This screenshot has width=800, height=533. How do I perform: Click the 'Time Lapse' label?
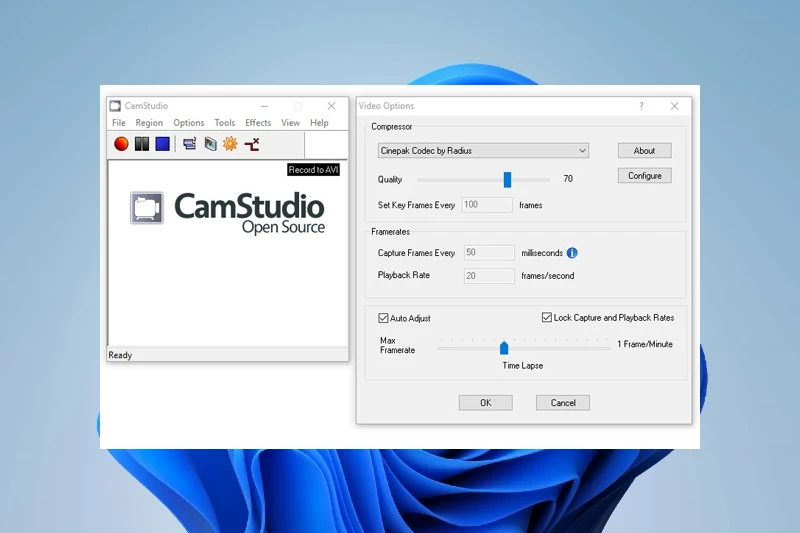[522, 366]
